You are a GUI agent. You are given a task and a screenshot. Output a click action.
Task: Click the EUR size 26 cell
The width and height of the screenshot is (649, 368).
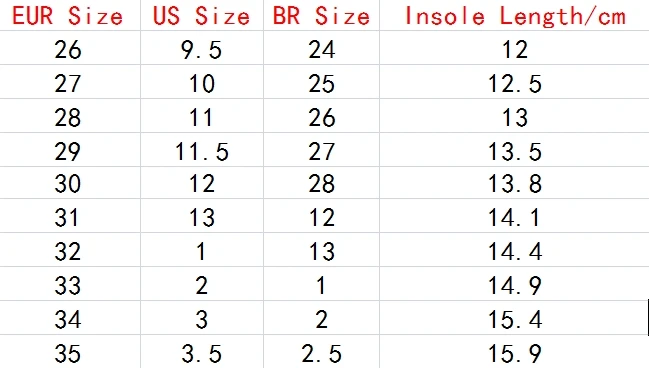[70, 48]
